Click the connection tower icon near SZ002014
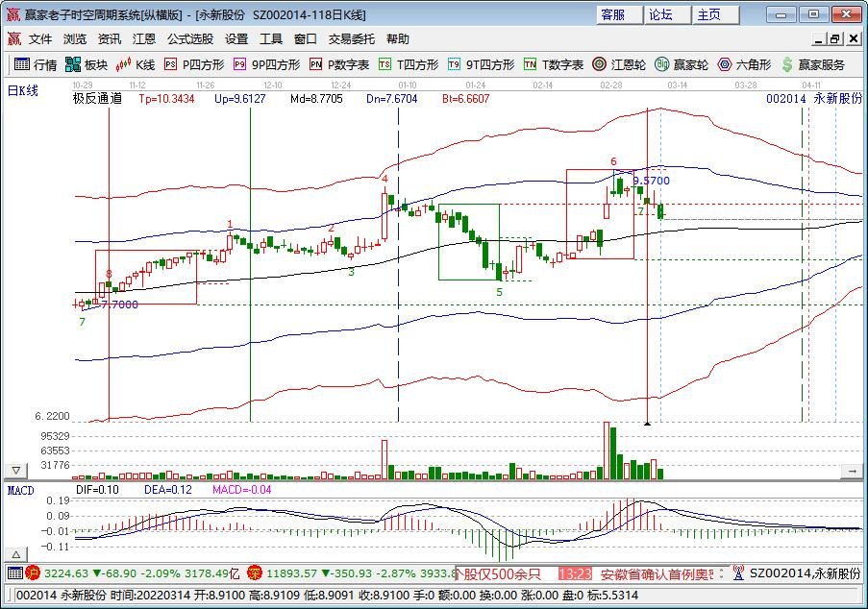 pyautogui.click(x=738, y=573)
